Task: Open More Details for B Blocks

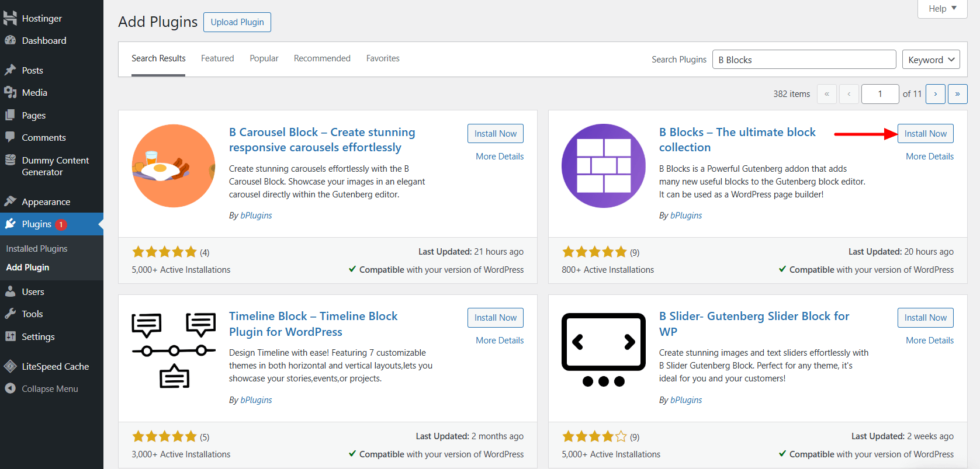Action: coord(930,157)
